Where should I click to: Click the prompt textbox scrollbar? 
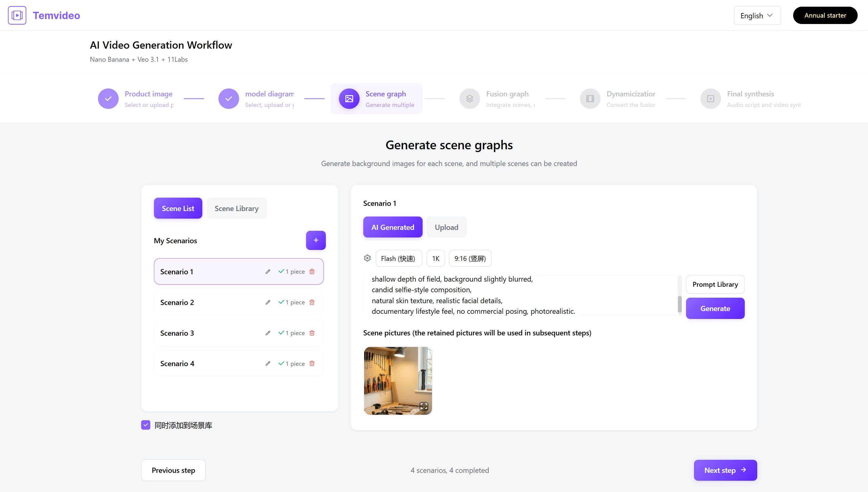click(679, 304)
